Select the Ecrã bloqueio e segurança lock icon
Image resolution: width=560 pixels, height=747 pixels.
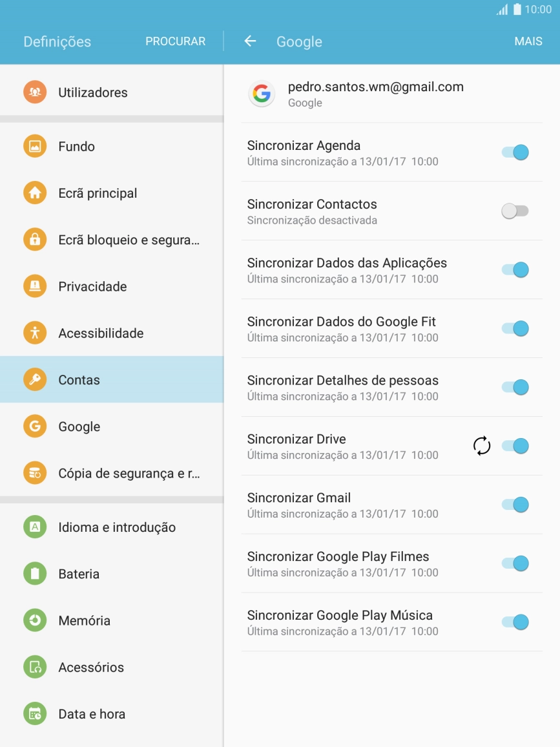pyautogui.click(x=34, y=240)
